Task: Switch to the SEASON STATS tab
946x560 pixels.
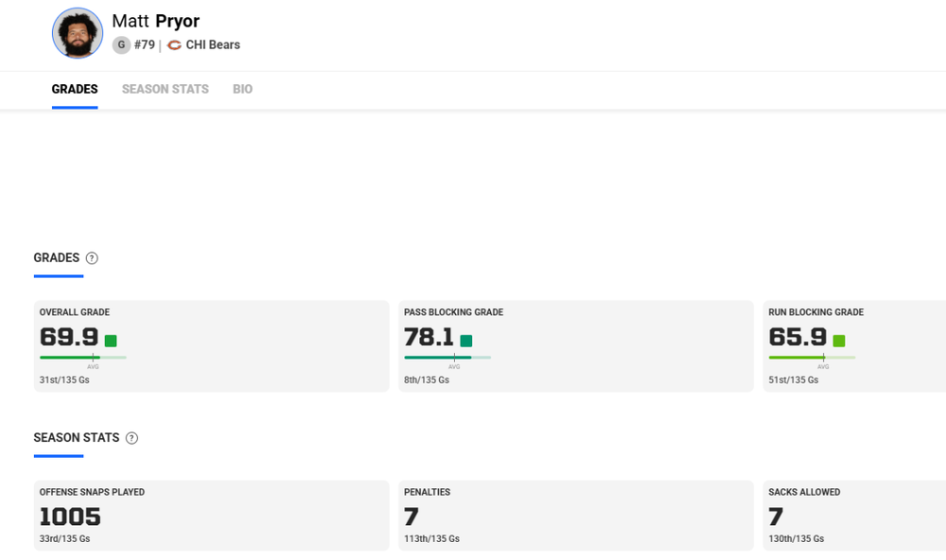Action: tap(165, 90)
